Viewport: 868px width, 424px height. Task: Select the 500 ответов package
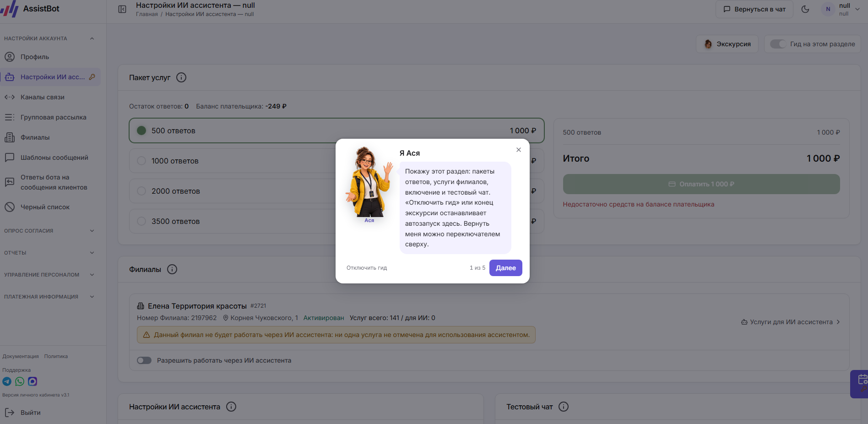pos(336,130)
